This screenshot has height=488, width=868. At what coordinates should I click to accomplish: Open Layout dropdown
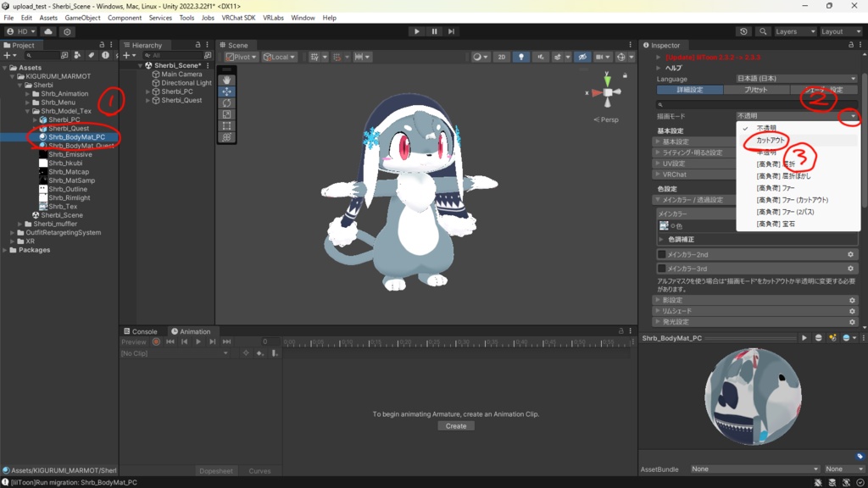(841, 31)
